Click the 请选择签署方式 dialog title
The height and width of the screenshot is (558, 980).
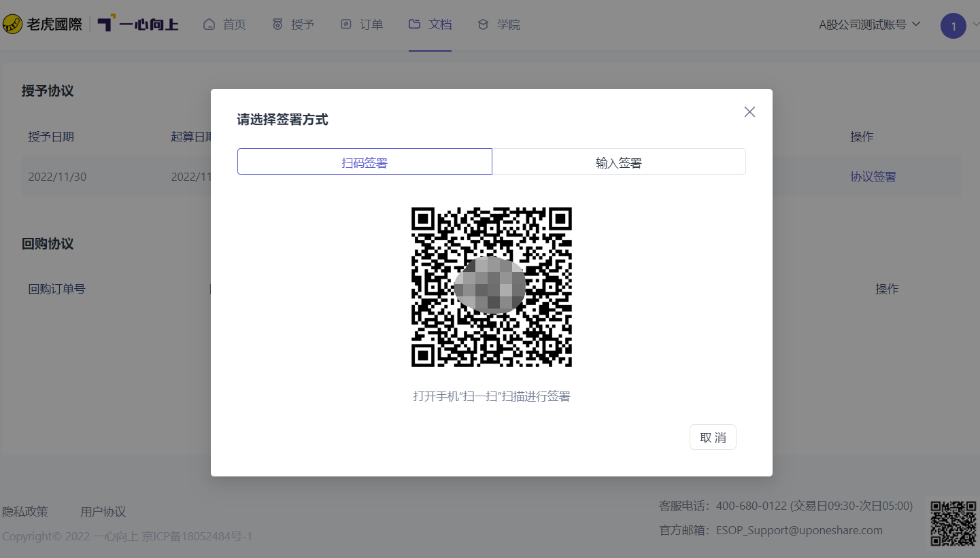point(282,120)
